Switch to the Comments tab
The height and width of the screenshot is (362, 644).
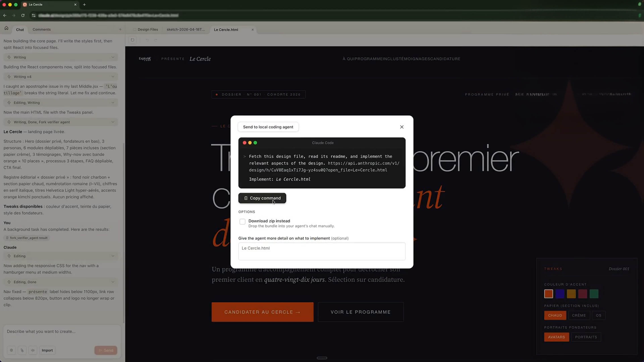click(42, 29)
